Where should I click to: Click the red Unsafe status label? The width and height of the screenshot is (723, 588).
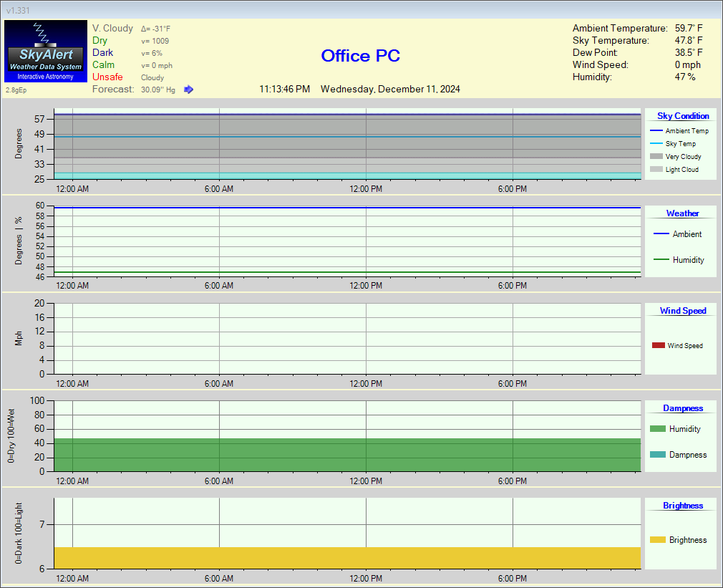click(107, 77)
